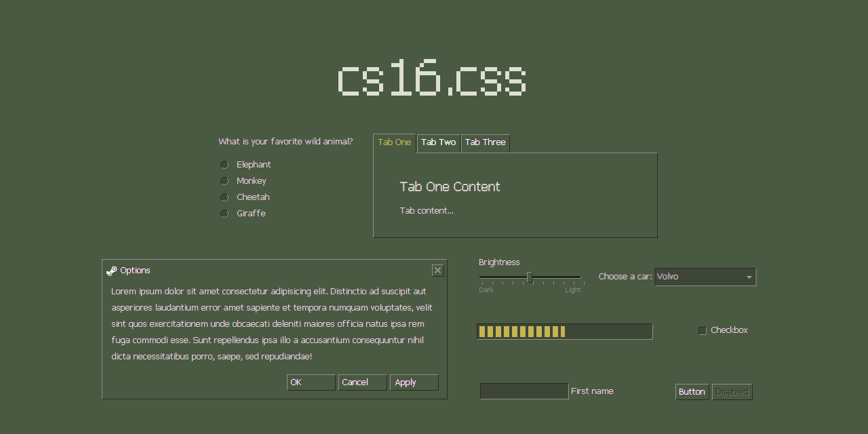Click the Brightness slider handle
The image size is (868, 434).
pyautogui.click(x=530, y=277)
